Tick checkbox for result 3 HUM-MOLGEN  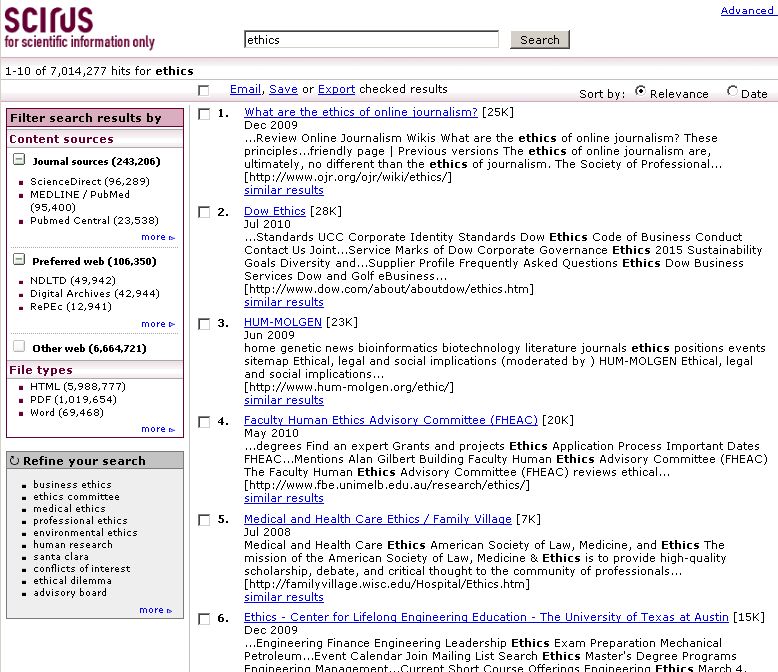coord(204,324)
